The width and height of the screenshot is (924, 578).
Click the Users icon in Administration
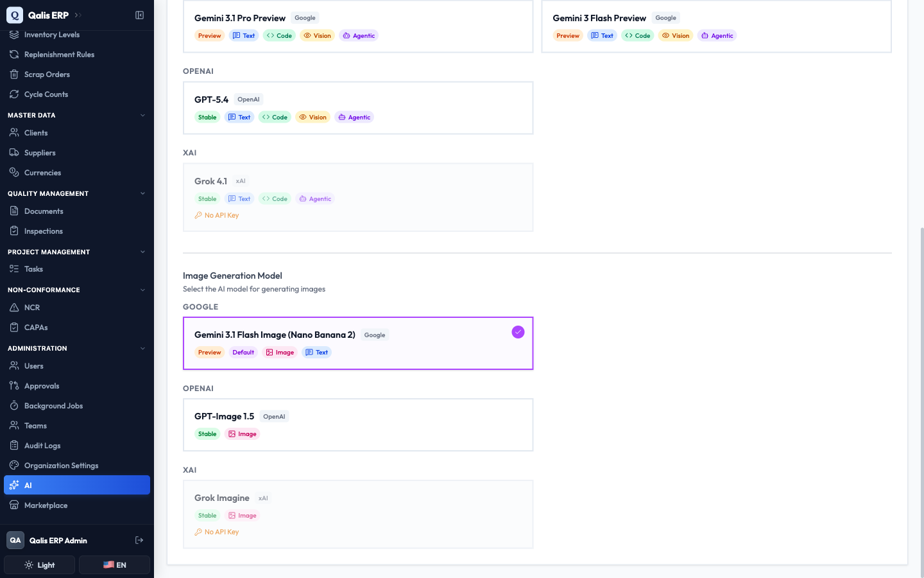click(x=14, y=366)
